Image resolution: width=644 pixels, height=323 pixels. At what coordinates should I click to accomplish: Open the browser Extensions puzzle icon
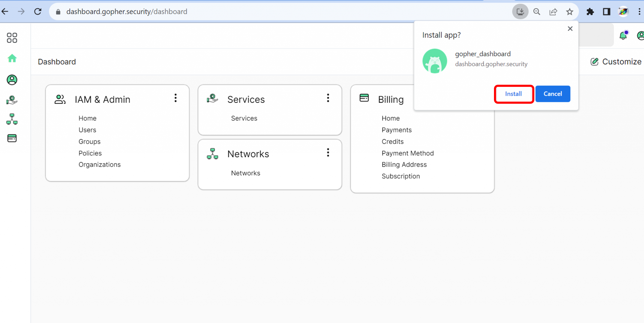[590, 12]
